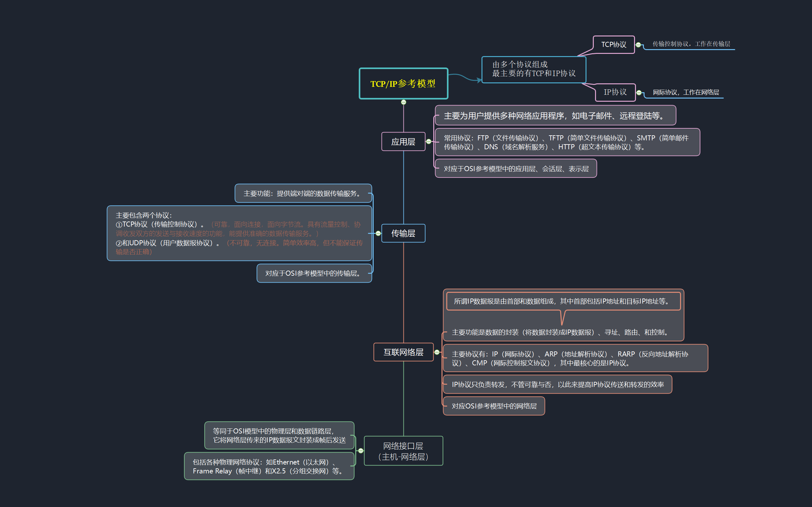
Task: Select the TCP协议 node
Action: [x=613, y=45]
